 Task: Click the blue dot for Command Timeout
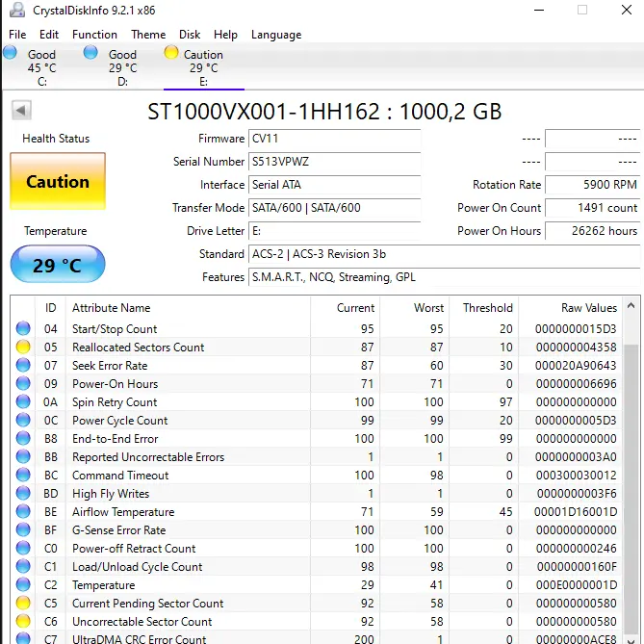point(23,475)
